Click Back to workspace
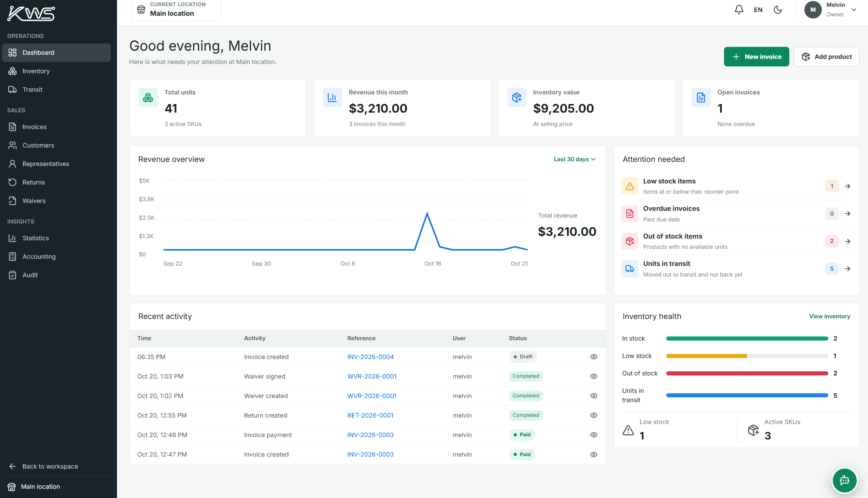The width and height of the screenshot is (868, 498). (x=56, y=466)
